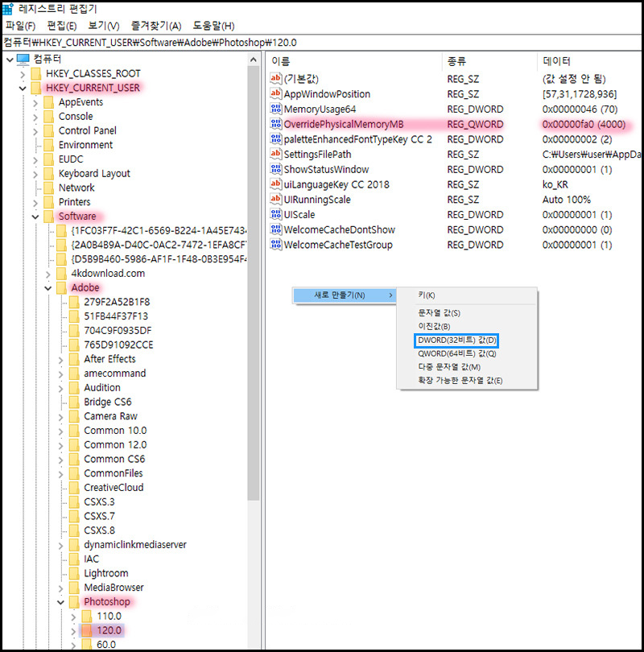The height and width of the screenshot is (652, 644).
Task: Click the Control Panel folder icon
Action: click(x=48, y=130)
